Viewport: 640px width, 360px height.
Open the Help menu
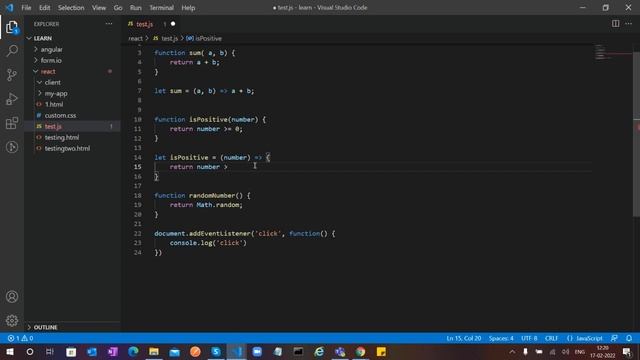[188, 8]
